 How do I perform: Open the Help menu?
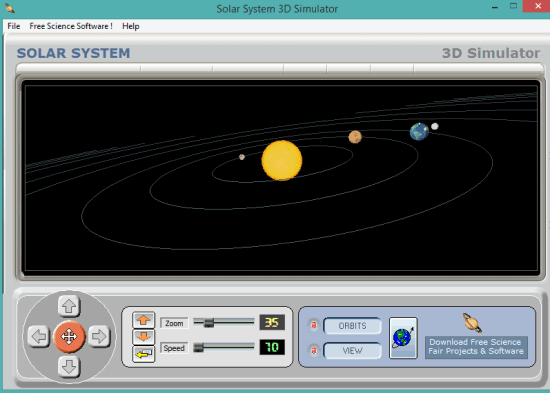[x=130, y=26]
